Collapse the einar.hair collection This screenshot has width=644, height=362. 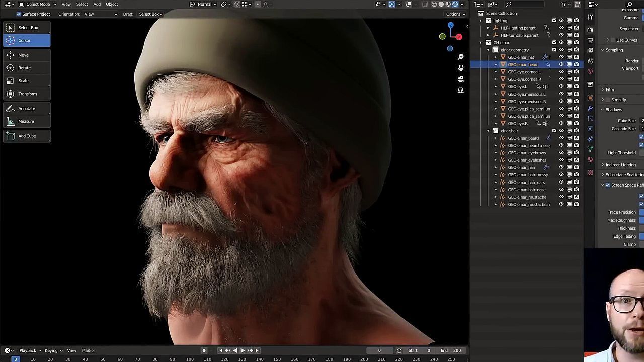(x=488, y=131)
